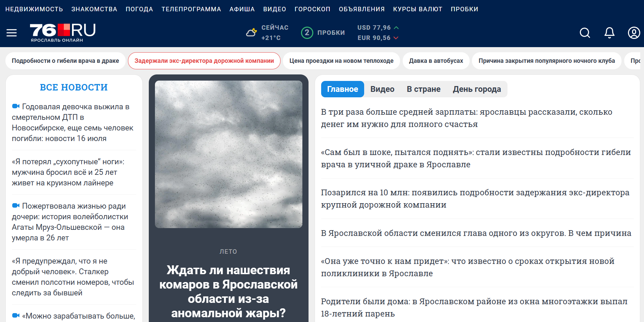Click tag Подробности о гибели врача в драке
The width and height of the screenshot is (644, 322).
tap(66, 61)
